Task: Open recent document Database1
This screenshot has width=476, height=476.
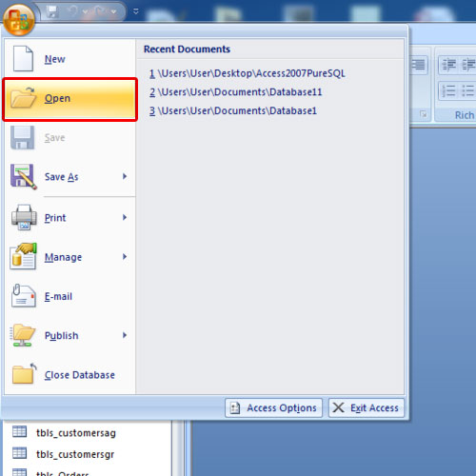Action: [x=233, y=111]
